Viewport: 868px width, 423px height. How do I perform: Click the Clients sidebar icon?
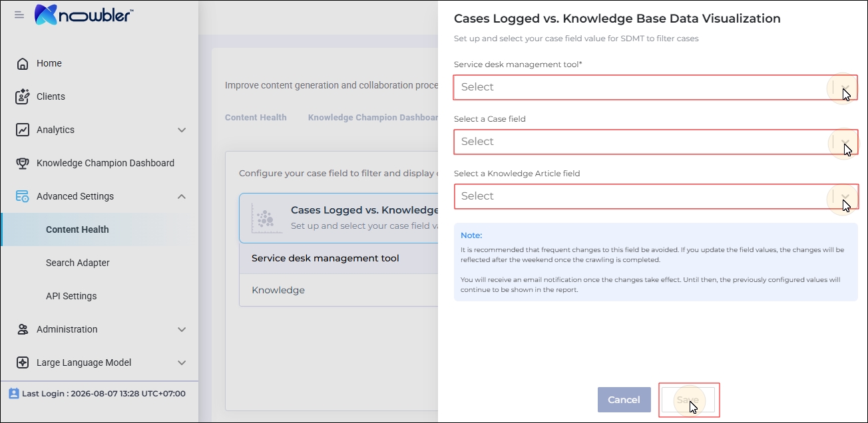pyautogui.click(x=23, y=96)
